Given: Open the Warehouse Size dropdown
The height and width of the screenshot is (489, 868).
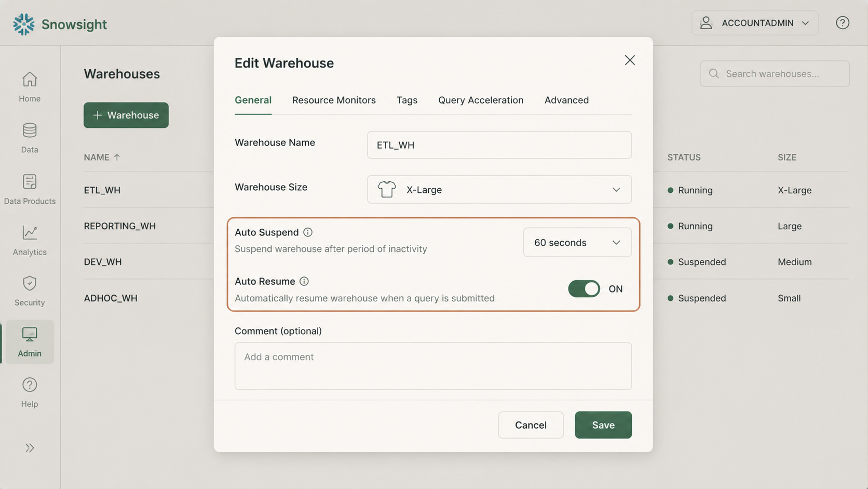Looking at the screenshot, I should click(499, 190).
